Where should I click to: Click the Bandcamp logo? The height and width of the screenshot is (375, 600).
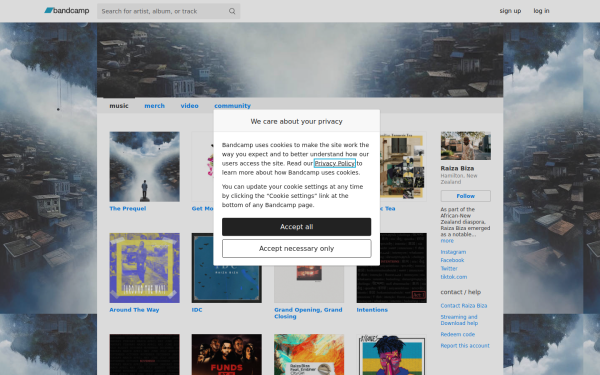coord(67,11)
